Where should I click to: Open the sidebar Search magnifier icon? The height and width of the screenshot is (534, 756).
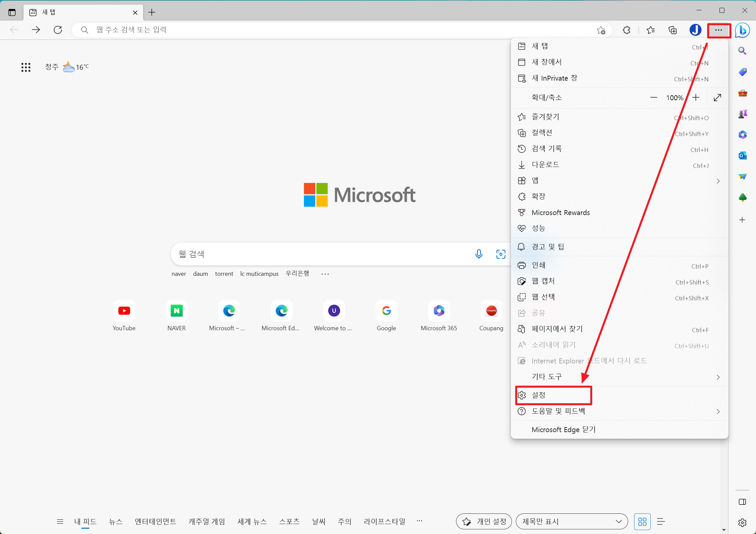(x=742, y=51)
